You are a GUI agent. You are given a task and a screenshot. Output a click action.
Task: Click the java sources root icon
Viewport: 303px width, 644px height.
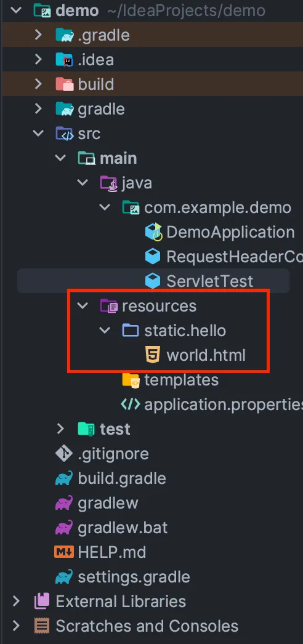[x=108, y=183]
